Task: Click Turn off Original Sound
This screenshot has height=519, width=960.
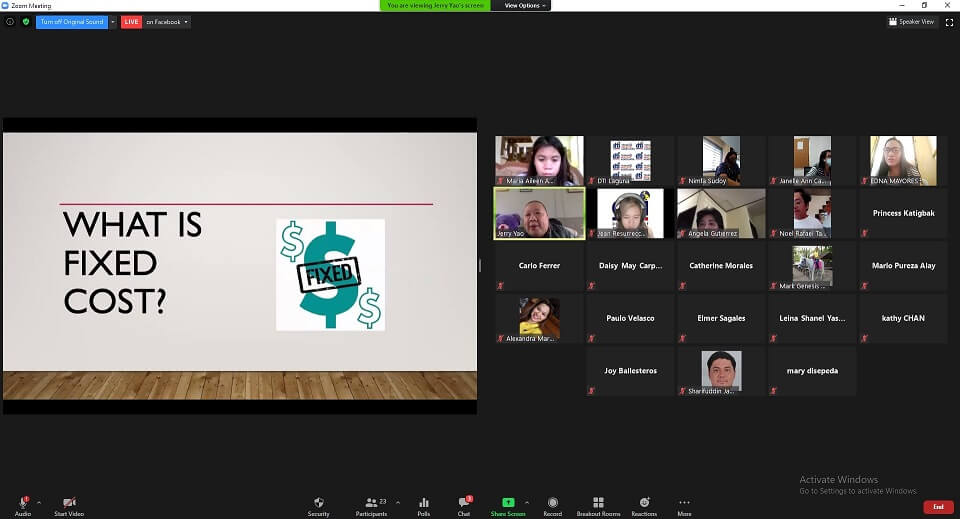Action: click(x=71, y=22)
